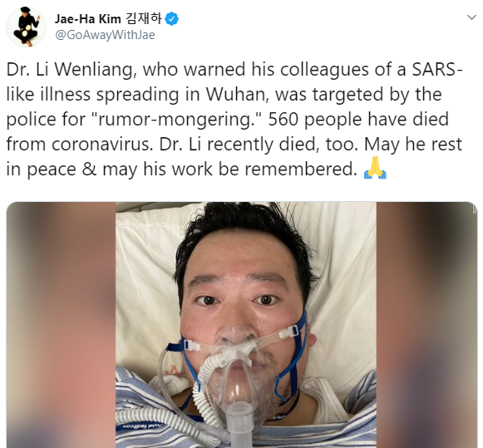The height and width of the screenshot is (448, 483).
Task: Click the display name Jae-Ha Kim
Action: tap(88, 19)
